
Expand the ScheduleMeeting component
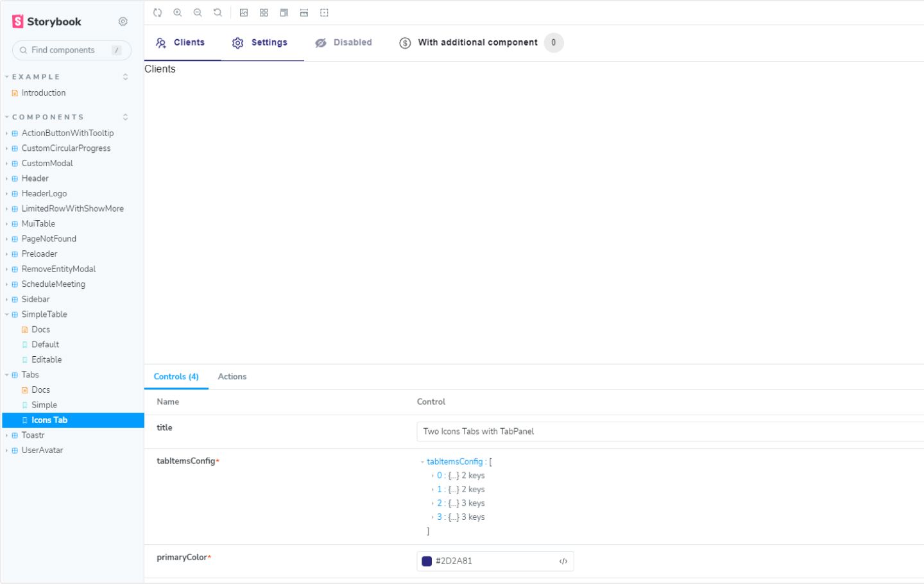pos(53,284)
